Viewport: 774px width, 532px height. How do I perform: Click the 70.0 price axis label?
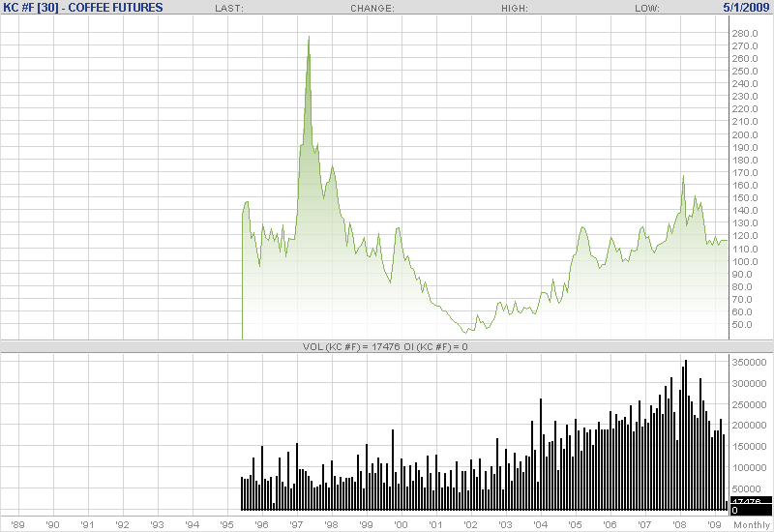[x=742, y=300]
